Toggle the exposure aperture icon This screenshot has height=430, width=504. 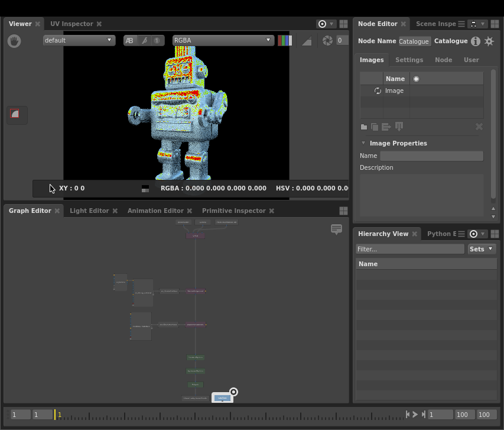point(327,41)
